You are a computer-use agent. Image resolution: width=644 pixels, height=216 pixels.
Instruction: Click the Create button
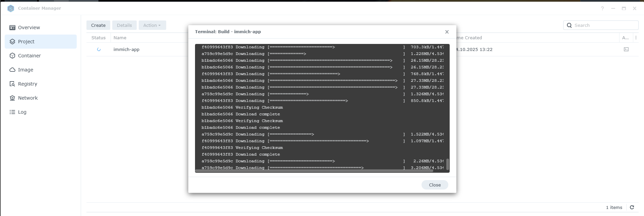click(98, 25)
